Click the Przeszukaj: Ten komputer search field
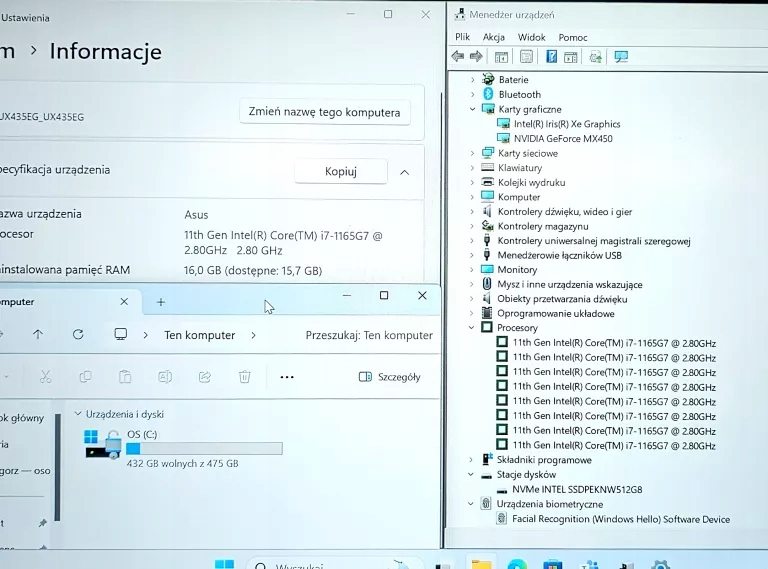This screenshot has width=768, height=569. tap(369, 335)
